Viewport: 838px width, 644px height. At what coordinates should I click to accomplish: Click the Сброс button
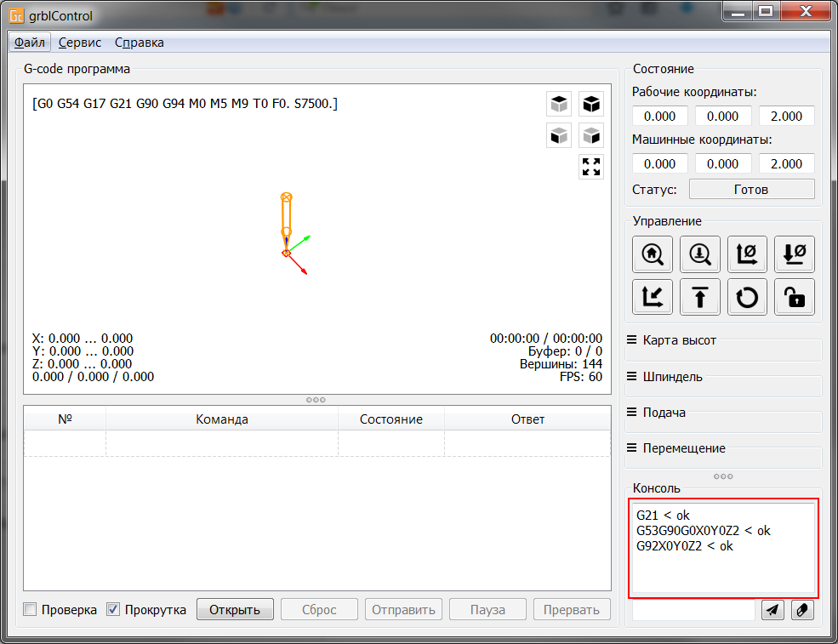tap(319, 609)
